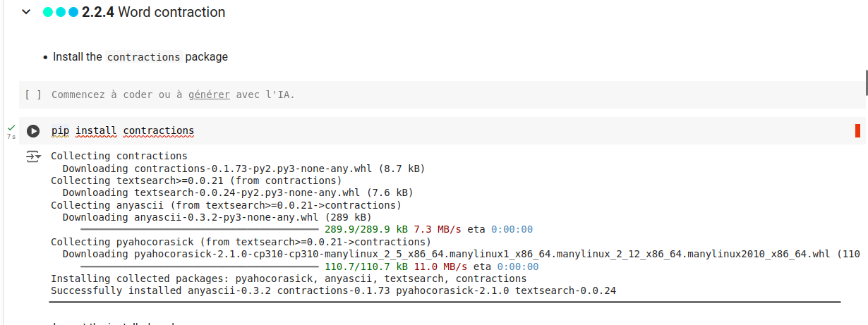Click the blue third dot before 2.2.4
Screen dimensions: 868x325
coord(73,13)
